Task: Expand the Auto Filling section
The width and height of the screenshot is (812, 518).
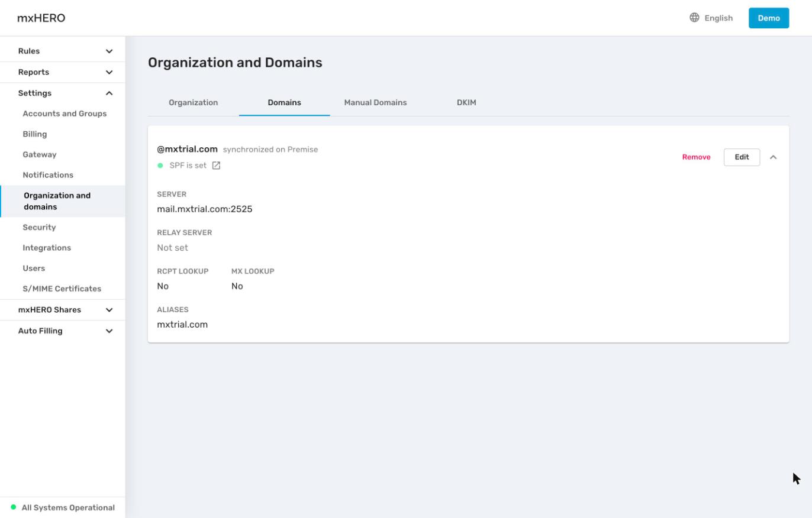Action: 63,331
